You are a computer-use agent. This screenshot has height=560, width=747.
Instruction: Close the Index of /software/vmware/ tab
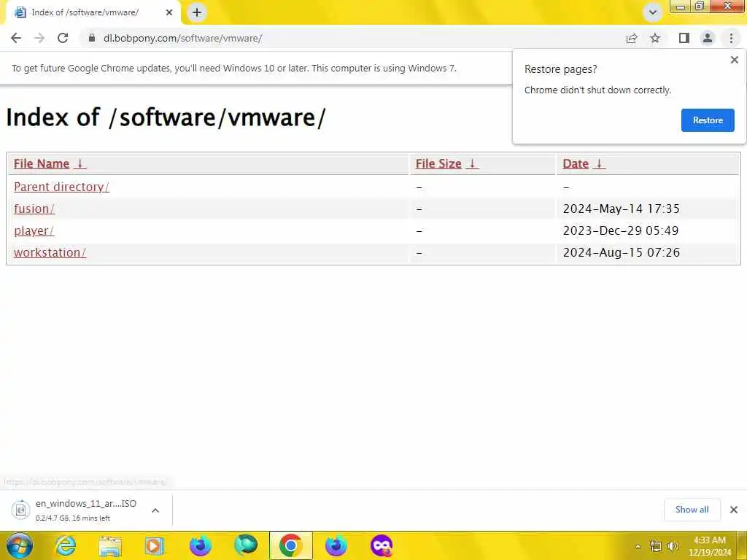click(x=169, y=12)
